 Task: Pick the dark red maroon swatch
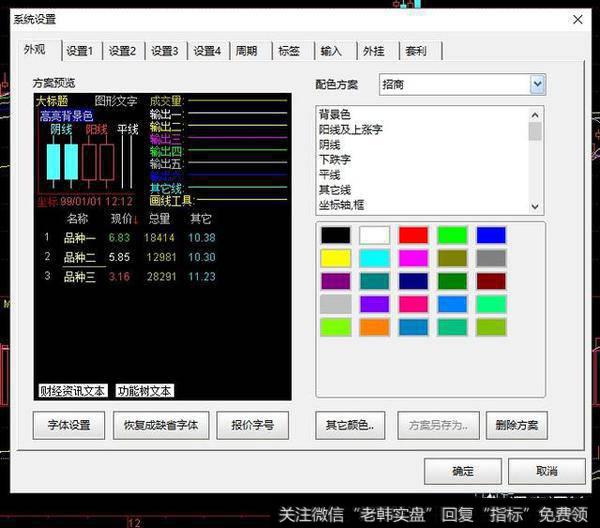click(491, 281)
